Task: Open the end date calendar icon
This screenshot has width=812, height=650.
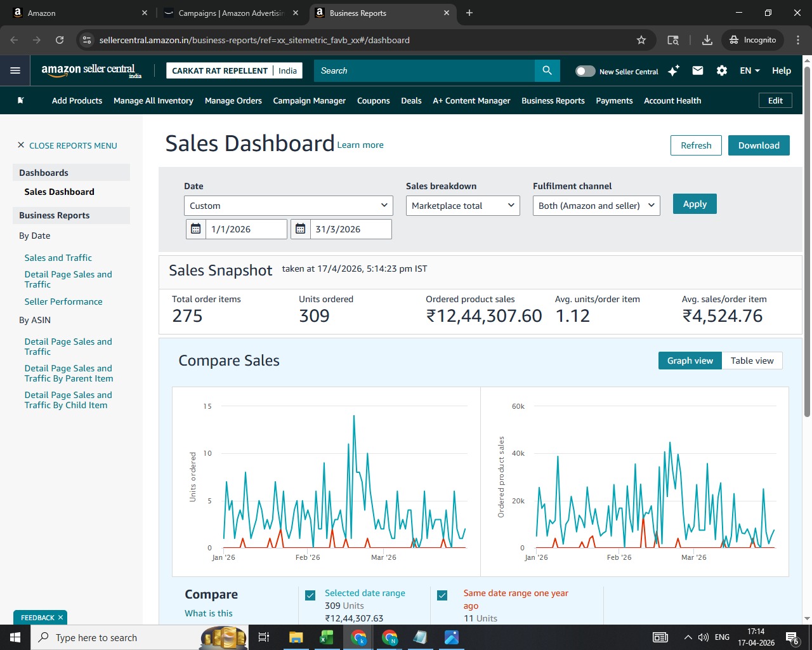Action: (x=300, y=229)
